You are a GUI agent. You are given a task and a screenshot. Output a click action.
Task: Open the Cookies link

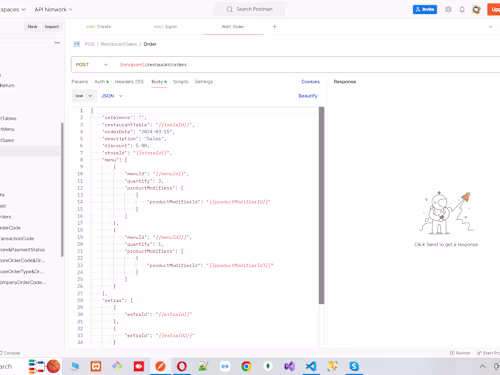pos(310,82)
